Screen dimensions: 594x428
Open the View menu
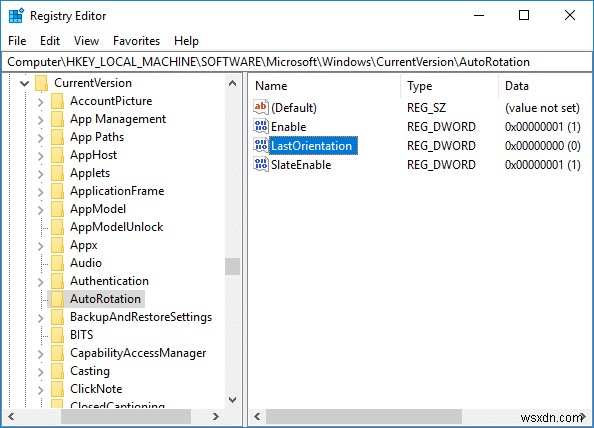pos(86,41)
